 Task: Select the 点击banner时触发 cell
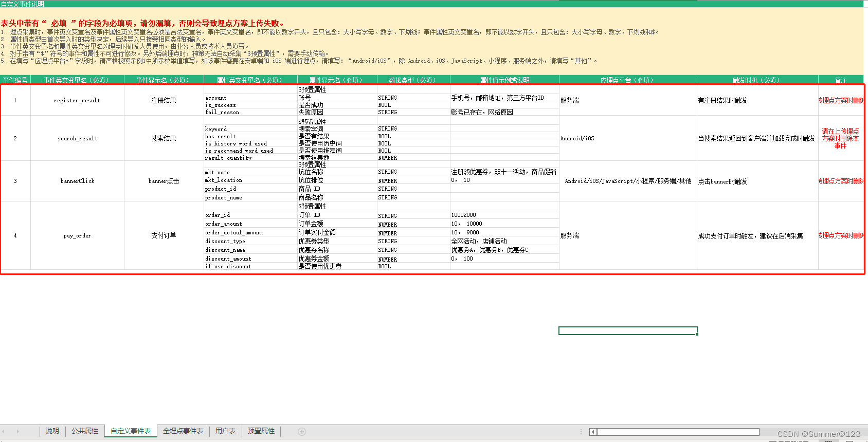757,181
